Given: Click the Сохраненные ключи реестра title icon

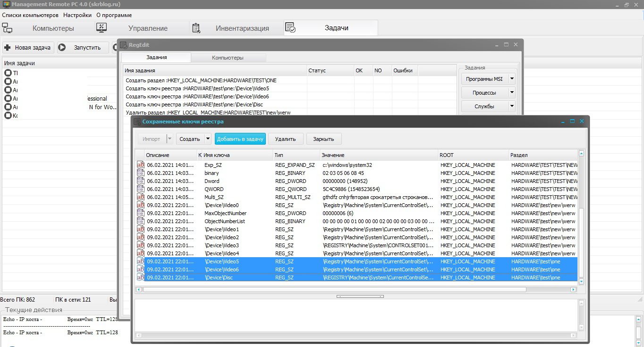Looking at the screenshot, I should (x=137, y=121).
